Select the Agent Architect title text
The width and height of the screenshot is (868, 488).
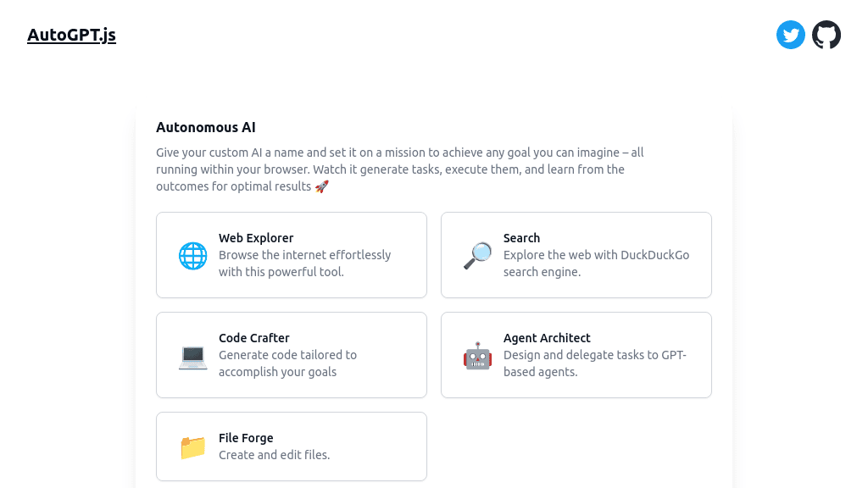(x=547, y=338)
